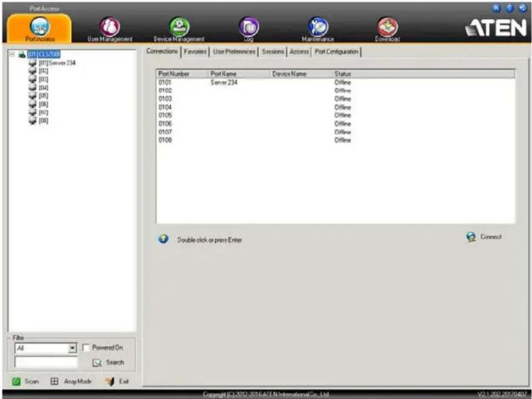Select port 0105 row in table
The height and width of the screenshot is (399, 532).
point(335,115)
